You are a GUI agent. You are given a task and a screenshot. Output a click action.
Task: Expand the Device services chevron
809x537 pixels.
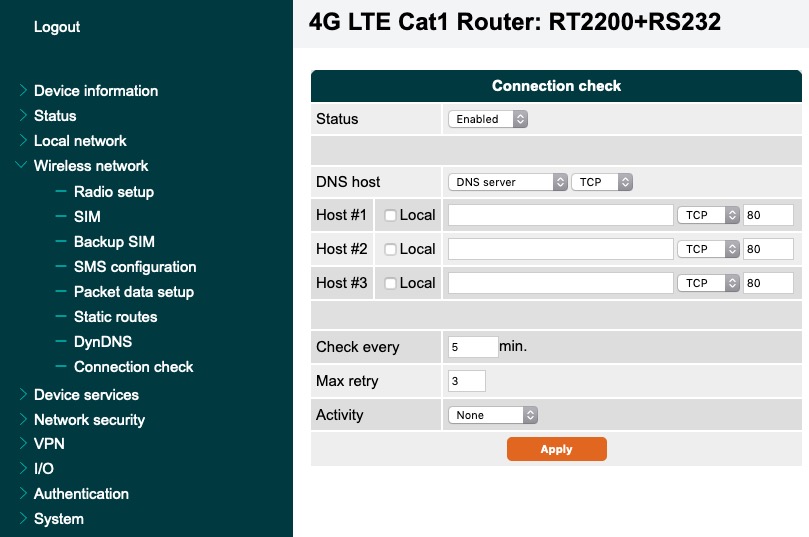(x=23, y=394)
